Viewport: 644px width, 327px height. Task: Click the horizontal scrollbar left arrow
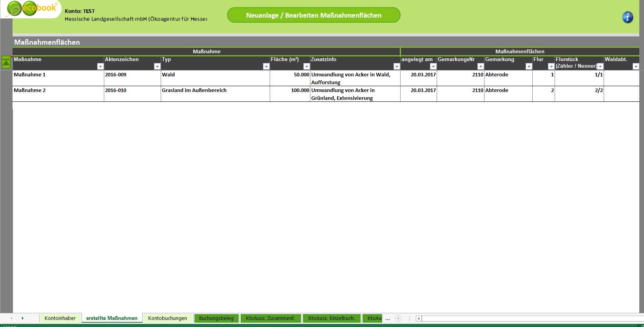point(419,318)
